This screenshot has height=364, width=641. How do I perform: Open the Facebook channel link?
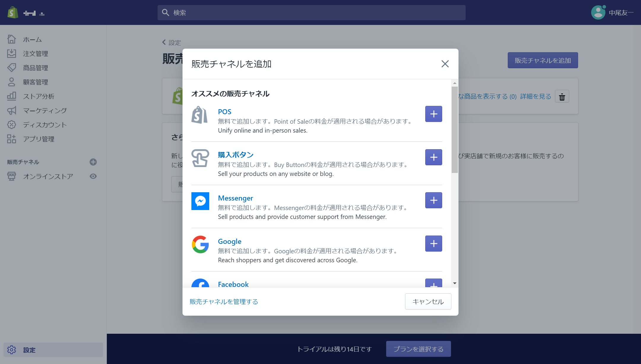point(233,284)
